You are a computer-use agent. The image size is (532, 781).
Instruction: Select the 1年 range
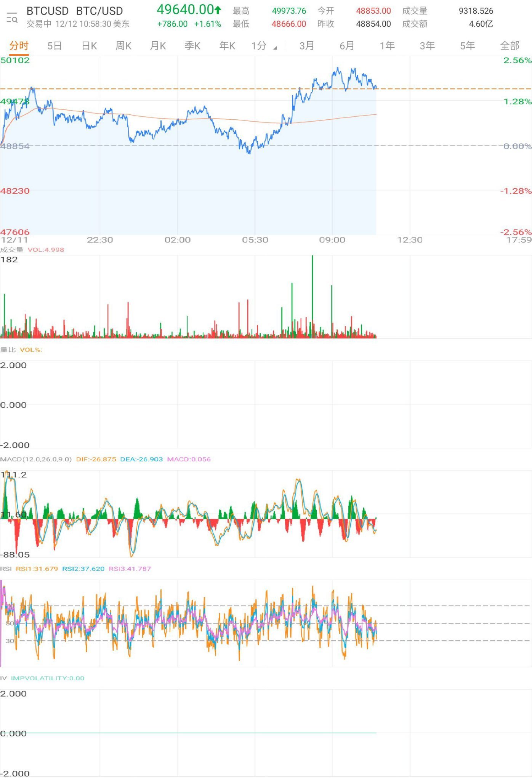[387, 46]
